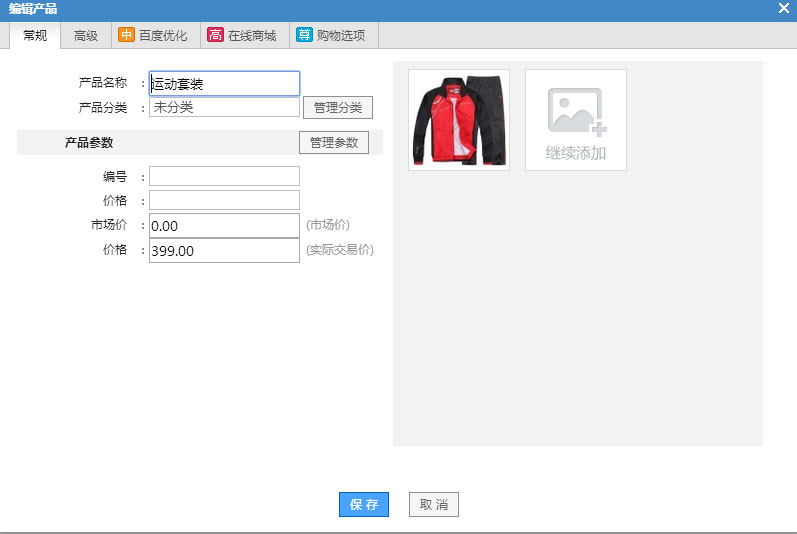Click the red 高 badge icon
The image size is (797, 534).
[x=215, y=35]
